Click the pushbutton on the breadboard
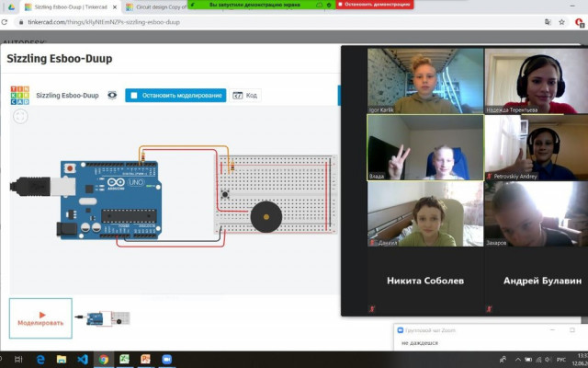The height and width of the screenshot is (368, 588). click(x=225, y=194)
